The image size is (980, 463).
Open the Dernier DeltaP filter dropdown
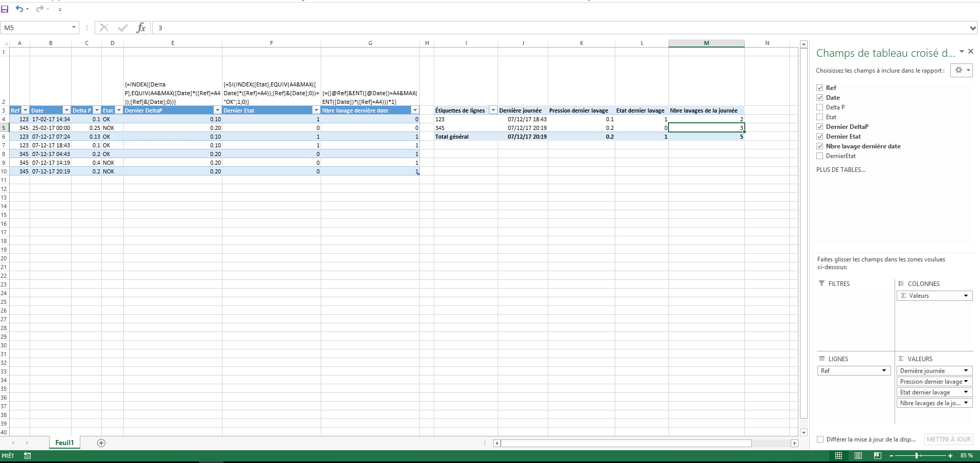click(217, 111)
